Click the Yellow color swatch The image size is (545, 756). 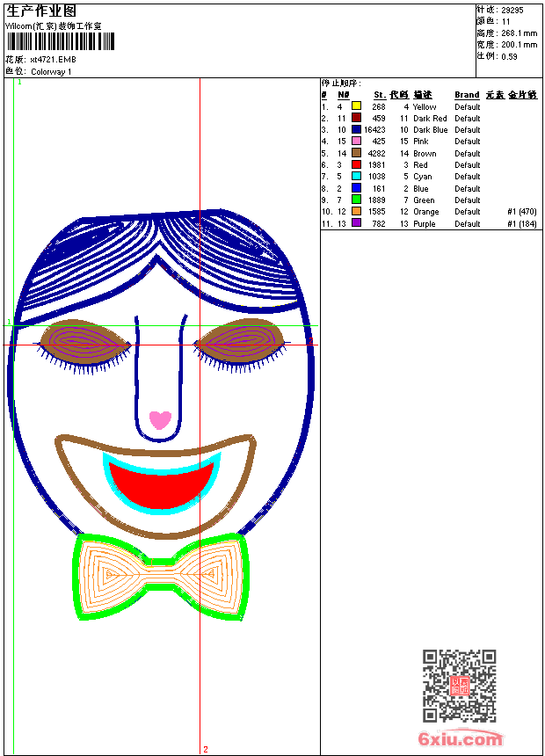click(356, 106)
